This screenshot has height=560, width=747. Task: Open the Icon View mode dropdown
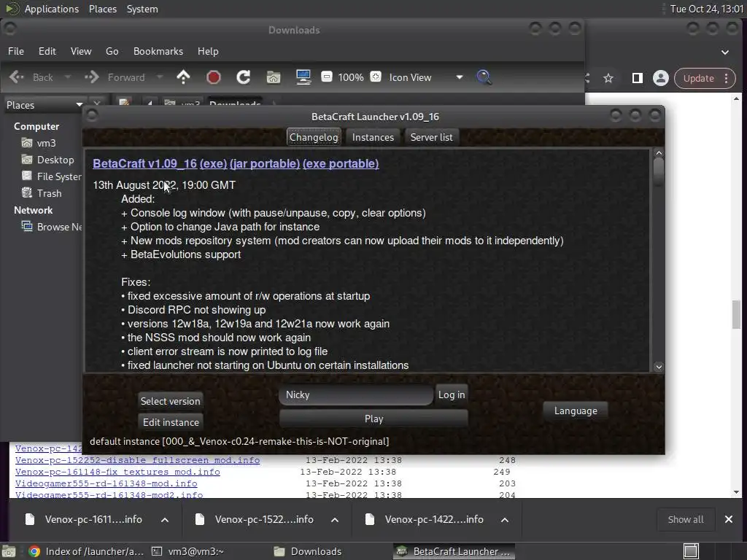[425, 77]
